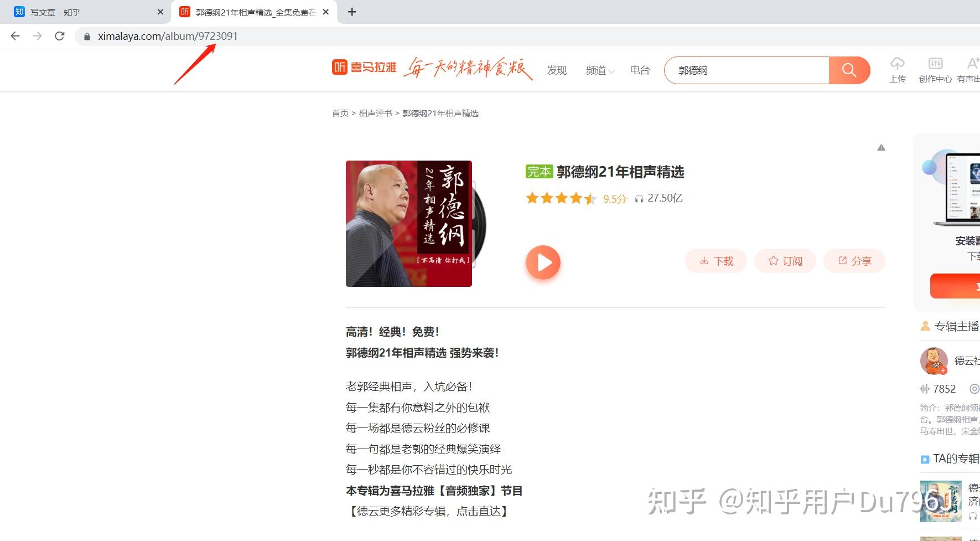
Task: Go to 相声评书 breadcrumb link
Action: tap(376, 113)
